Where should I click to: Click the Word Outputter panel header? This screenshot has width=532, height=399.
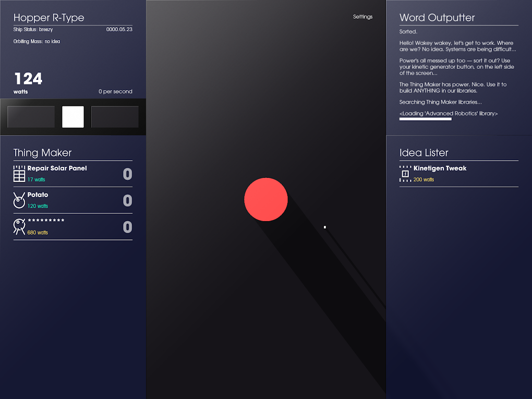436,17
